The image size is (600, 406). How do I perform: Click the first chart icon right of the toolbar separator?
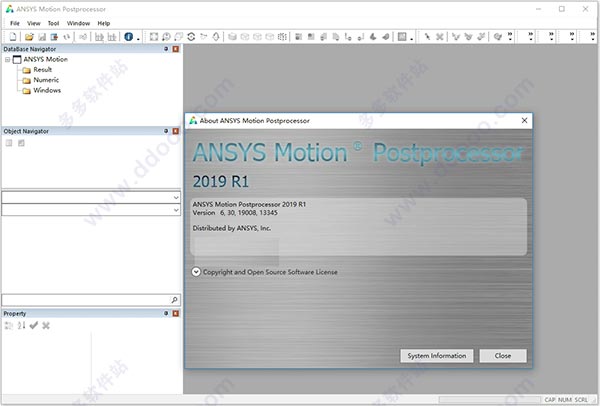[x=99, y=37]
